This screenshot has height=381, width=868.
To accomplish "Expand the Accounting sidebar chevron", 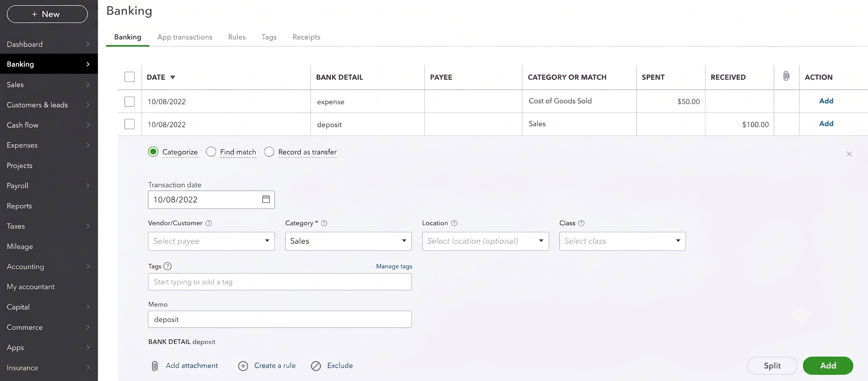I will [x=88, y=266].
